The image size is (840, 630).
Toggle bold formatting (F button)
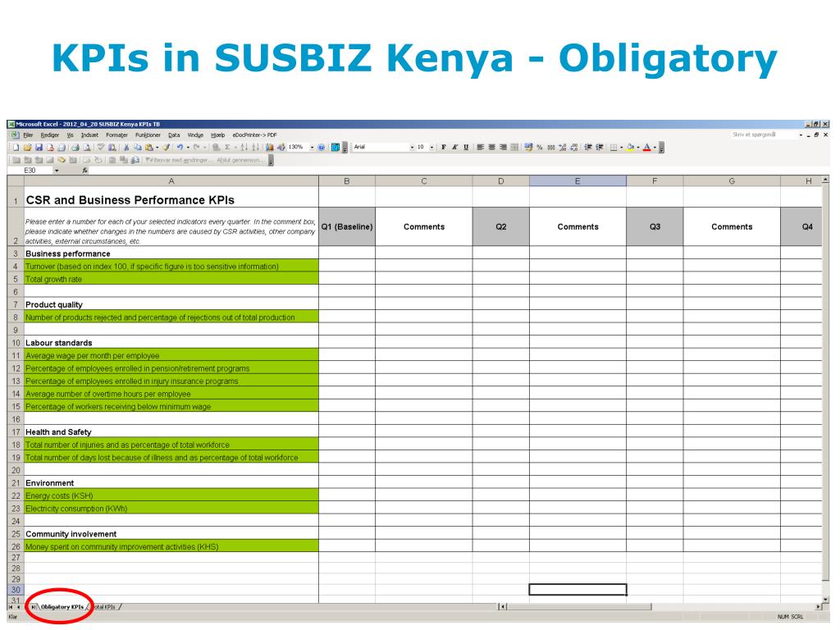tap(444, 147)
